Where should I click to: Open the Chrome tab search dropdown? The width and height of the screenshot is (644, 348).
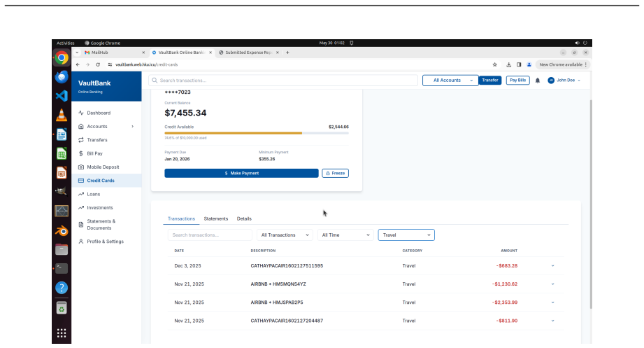point(77,53)
